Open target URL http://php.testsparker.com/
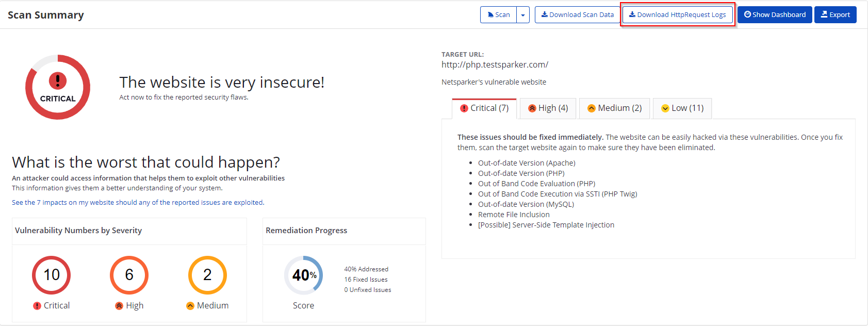The image size is (868, 326). [495, 65]
